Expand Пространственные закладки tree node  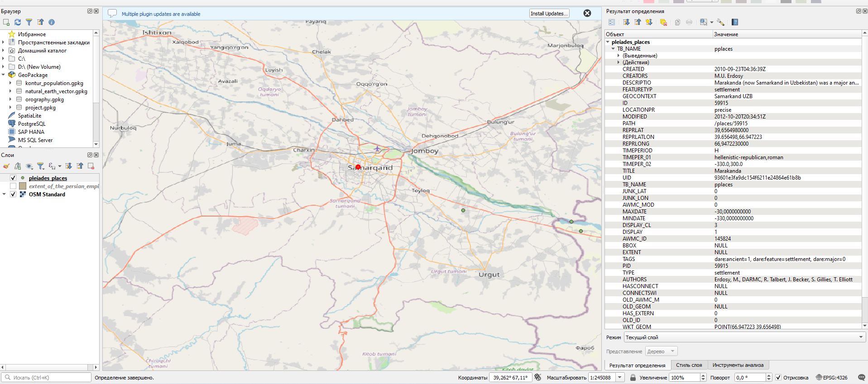[4, 43]
